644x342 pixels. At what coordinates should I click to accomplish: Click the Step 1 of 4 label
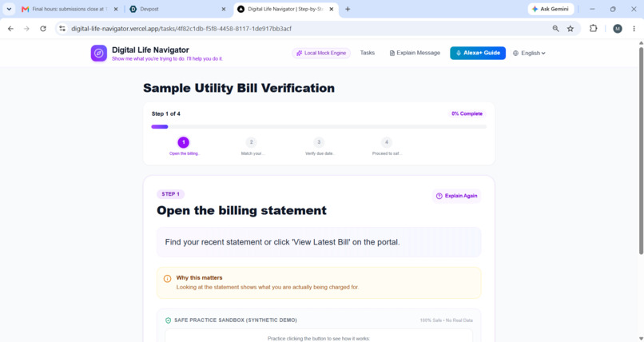point(166,113)
